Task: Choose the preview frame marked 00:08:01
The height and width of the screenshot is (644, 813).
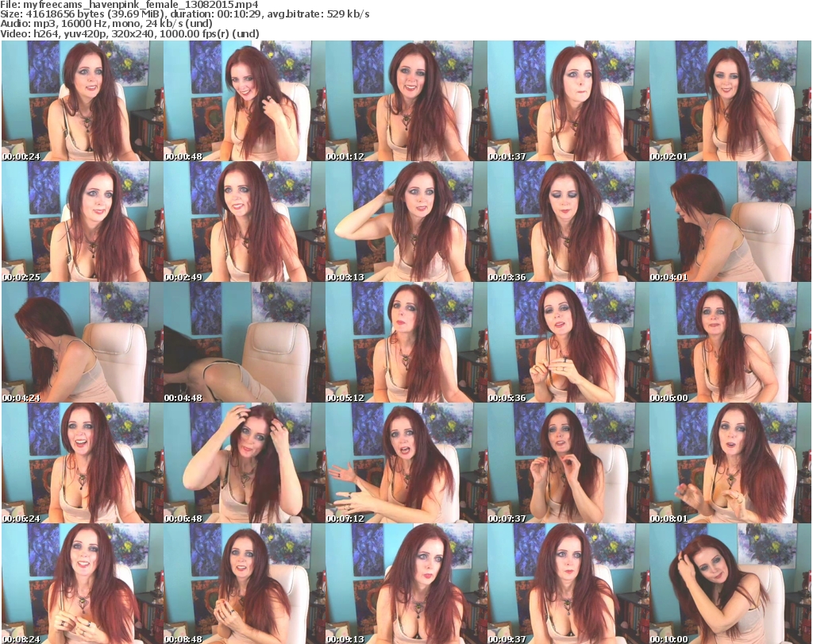Action: (730, 463)
